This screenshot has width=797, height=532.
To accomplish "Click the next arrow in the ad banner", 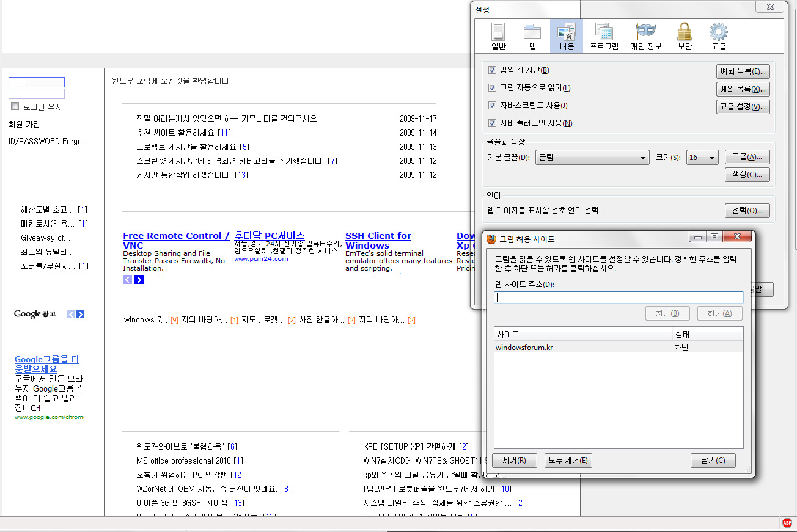I will point(139,280).
